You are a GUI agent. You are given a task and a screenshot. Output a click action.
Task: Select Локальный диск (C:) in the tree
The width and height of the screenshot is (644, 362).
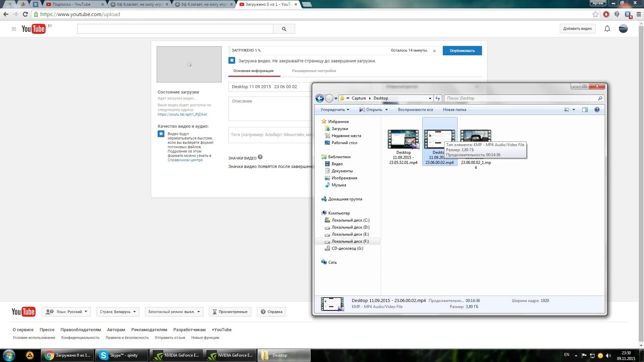click(350, 220)
